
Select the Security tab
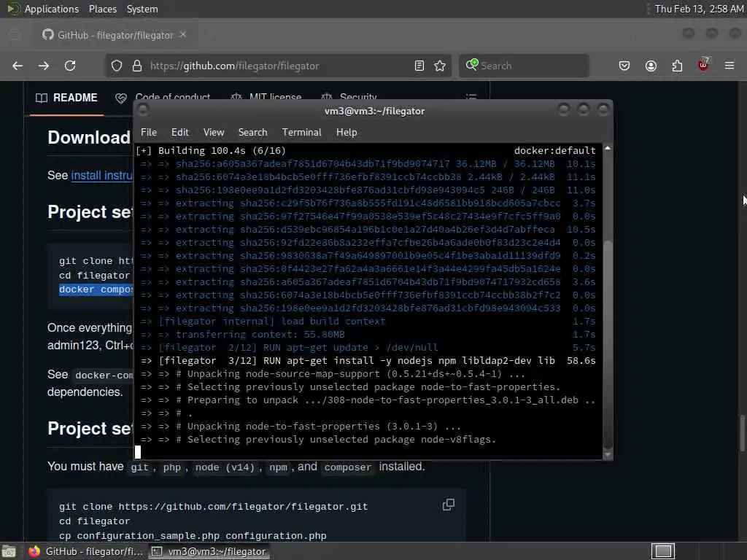coord(349,98)
